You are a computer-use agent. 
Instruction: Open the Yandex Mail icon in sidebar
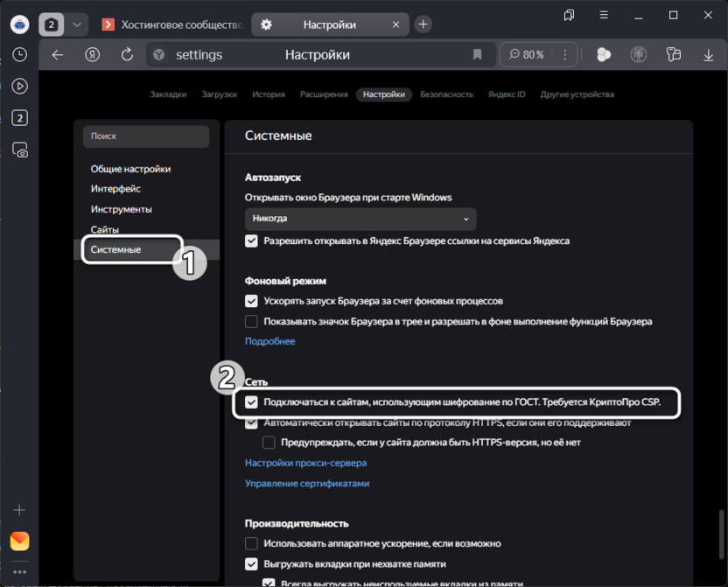19,541
